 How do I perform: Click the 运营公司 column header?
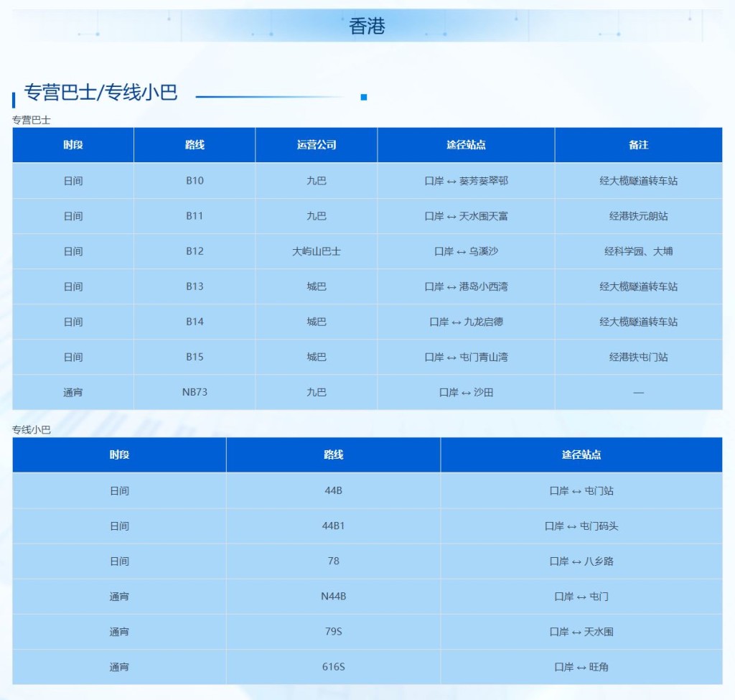coord(317,145)
